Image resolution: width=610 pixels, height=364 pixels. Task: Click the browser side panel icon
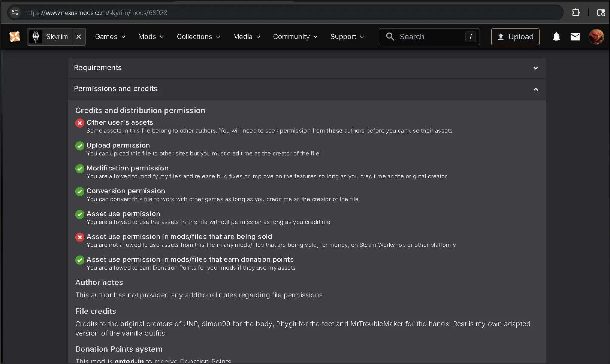click(601, 12)
